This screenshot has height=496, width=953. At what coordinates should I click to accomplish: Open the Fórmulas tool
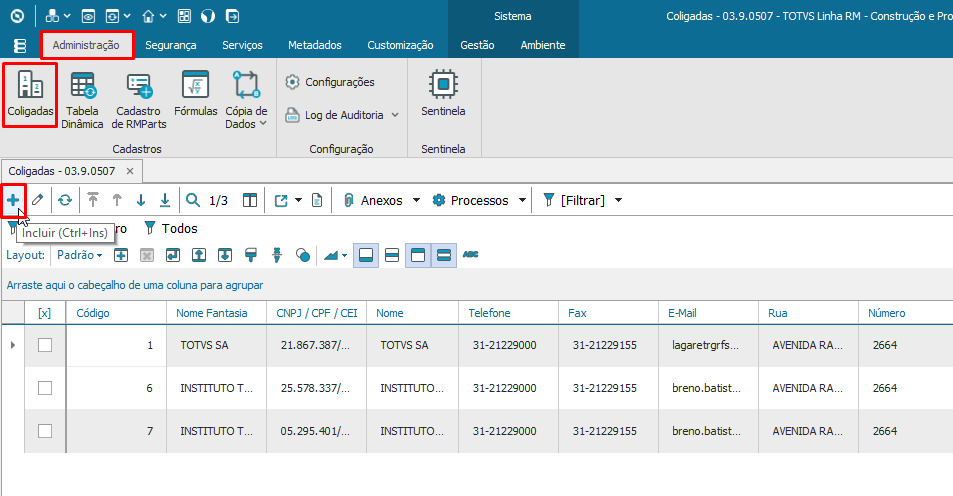196,94
